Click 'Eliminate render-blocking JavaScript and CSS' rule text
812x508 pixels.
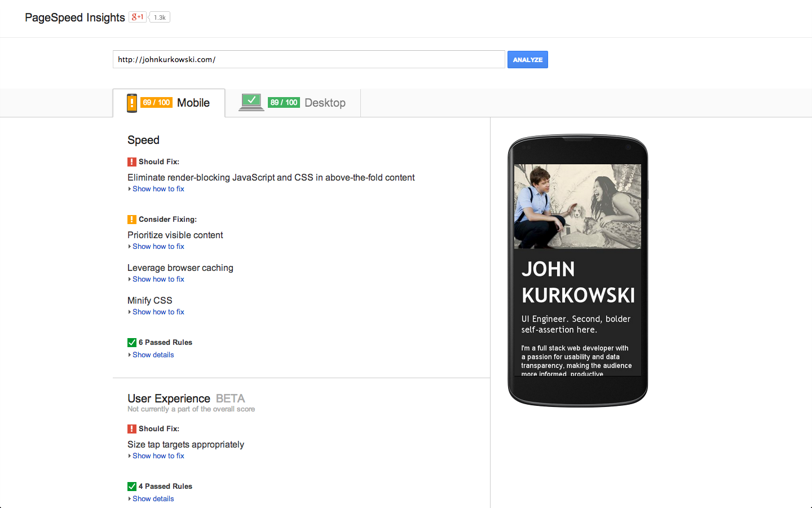271,178
